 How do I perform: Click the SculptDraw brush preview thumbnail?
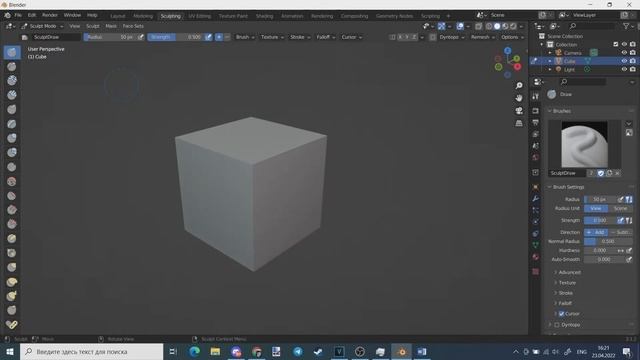coord(584,144)
